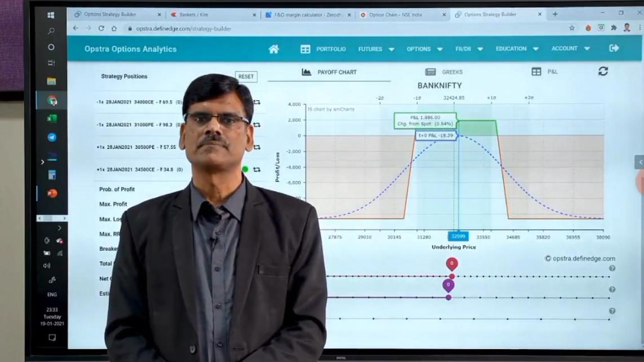Expand the EDUCATION dropdown arrow
Image resolution: width=644 pixels, height=362 pixels.
536,49
